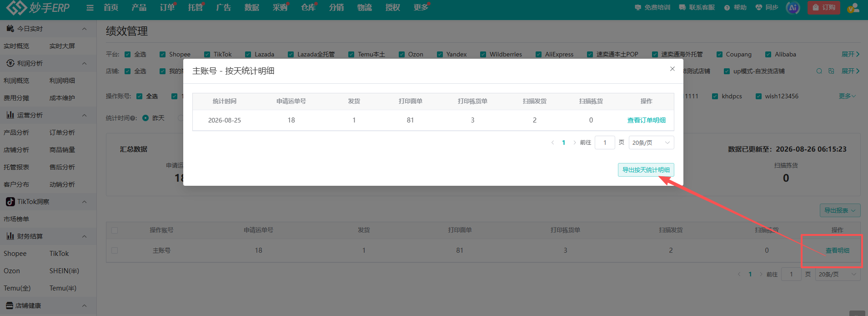The image size is (868, 316).
Task: Click 免费培训 in the header
Action: tap(652, 7)
